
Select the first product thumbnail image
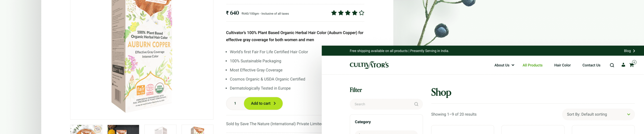click(86, 129)
